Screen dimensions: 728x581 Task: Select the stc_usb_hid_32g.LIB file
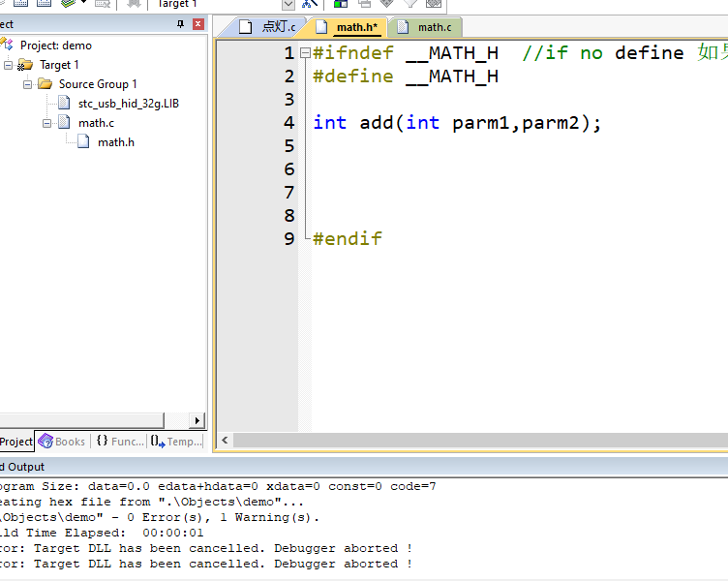[128, 104]
